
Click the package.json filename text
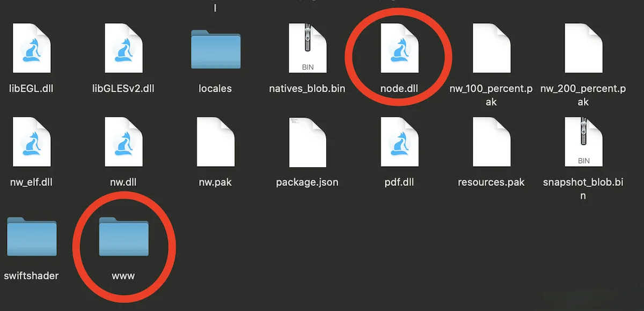(x=307, y=182)
